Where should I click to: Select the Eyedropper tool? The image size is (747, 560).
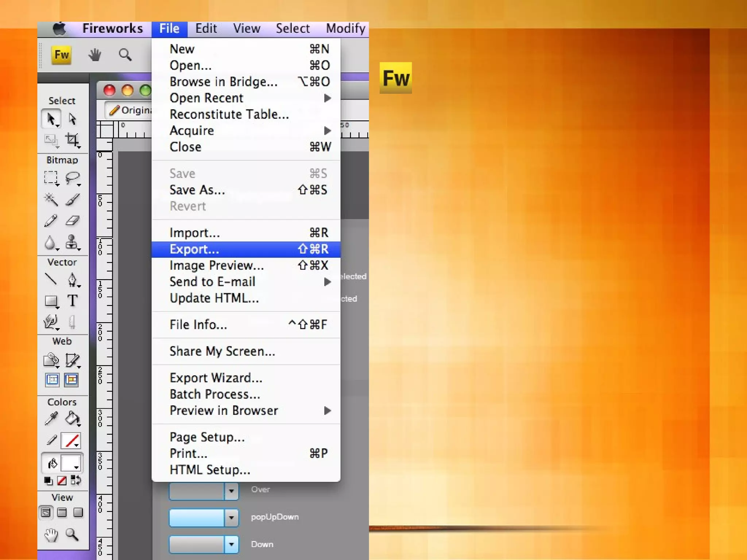point(51,419)
